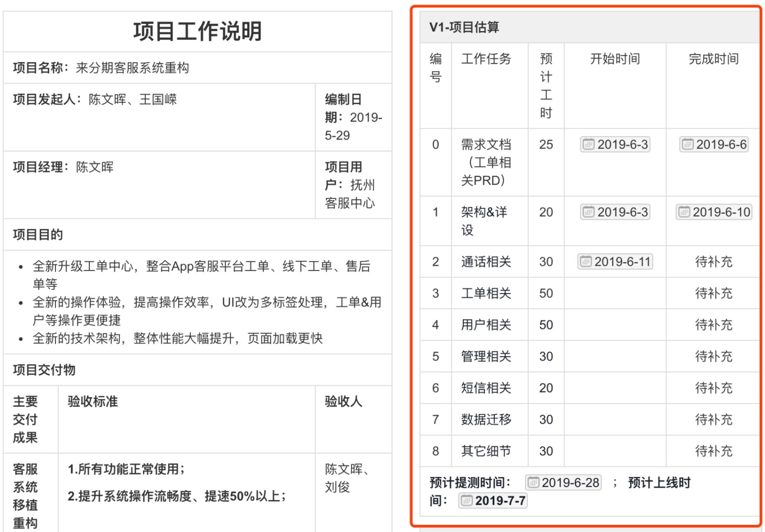
Task: Select the calendar icon next to 2019-6-28 提测时间
Action: click(535, 483)
